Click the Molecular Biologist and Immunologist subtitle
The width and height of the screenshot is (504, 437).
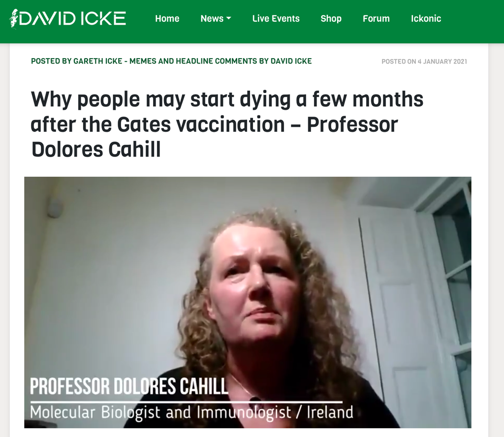click(x=191, y=412)
